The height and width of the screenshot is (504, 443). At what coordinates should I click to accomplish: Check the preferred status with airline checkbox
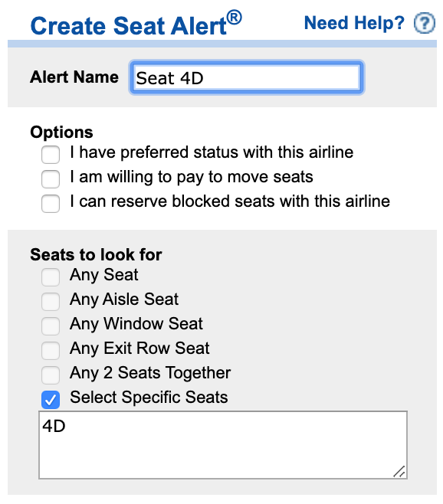point(51,154)
